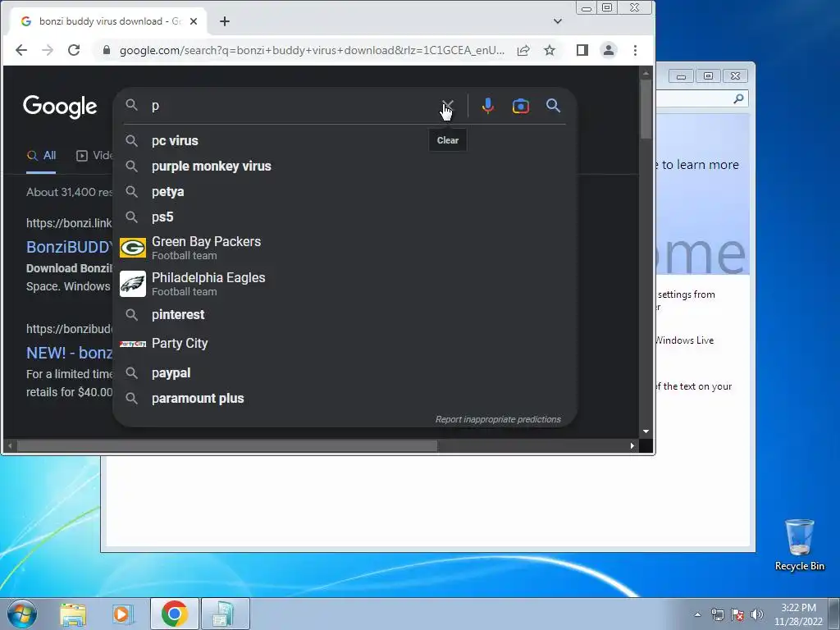
Task: Open the volume speaker tray icon
Action: click(757, 615)
